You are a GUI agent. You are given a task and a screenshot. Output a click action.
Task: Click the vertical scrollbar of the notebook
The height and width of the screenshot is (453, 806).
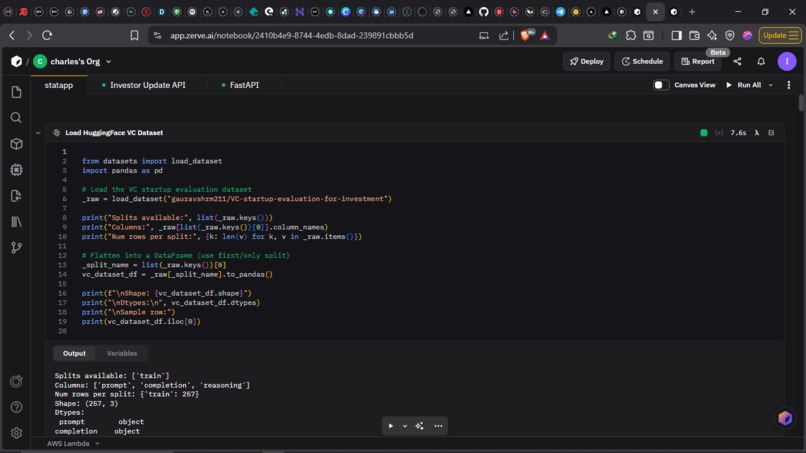tap(801, 103)
